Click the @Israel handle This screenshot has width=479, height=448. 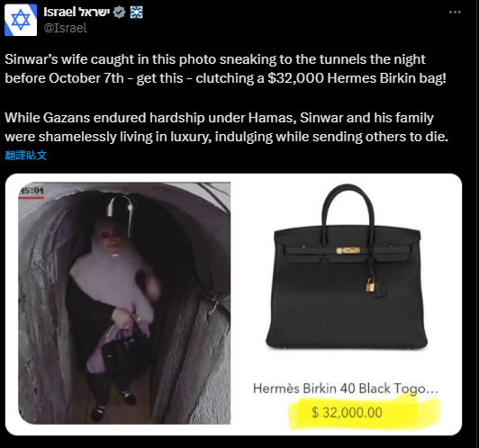[x=65, y=28]
